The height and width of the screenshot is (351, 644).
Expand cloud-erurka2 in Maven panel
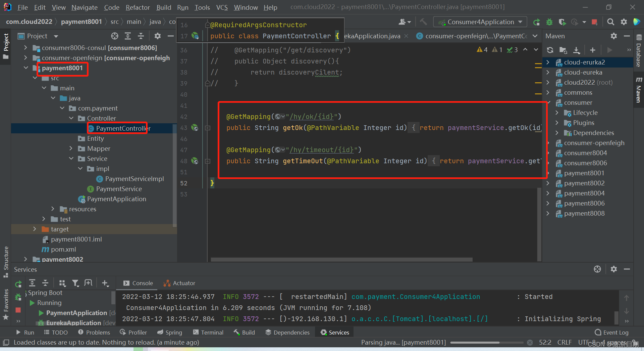(x=548, y=62)
